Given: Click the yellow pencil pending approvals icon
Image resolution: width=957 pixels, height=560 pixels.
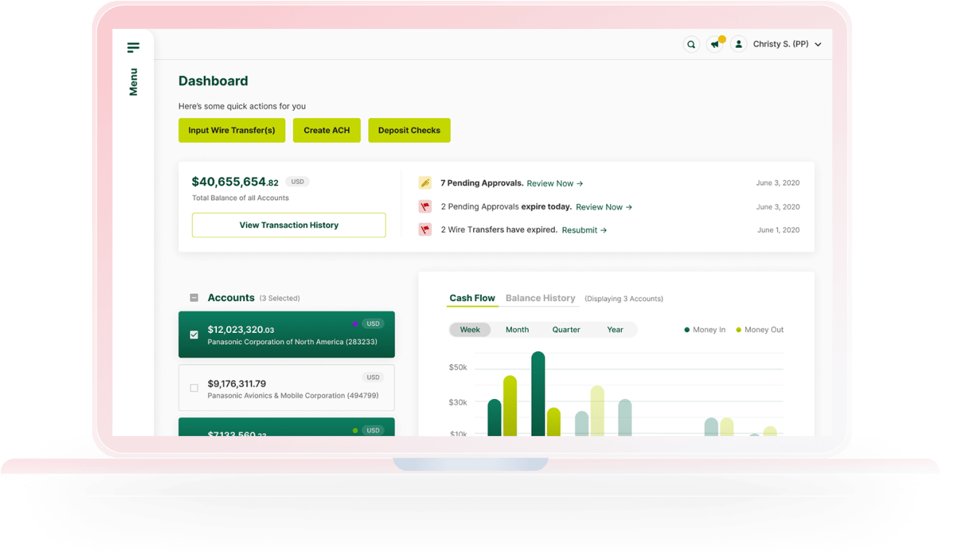Looking at the screenshot, I should 425,184.
